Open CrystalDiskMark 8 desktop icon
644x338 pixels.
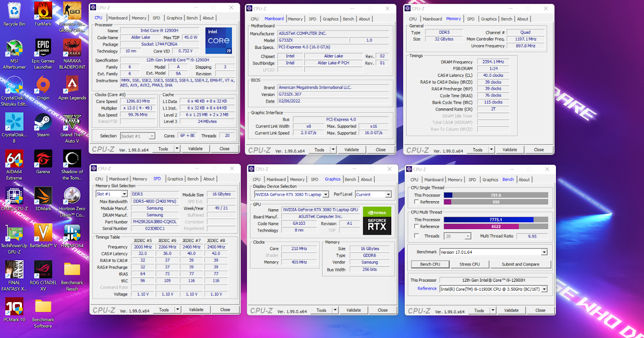click(14, 128)
